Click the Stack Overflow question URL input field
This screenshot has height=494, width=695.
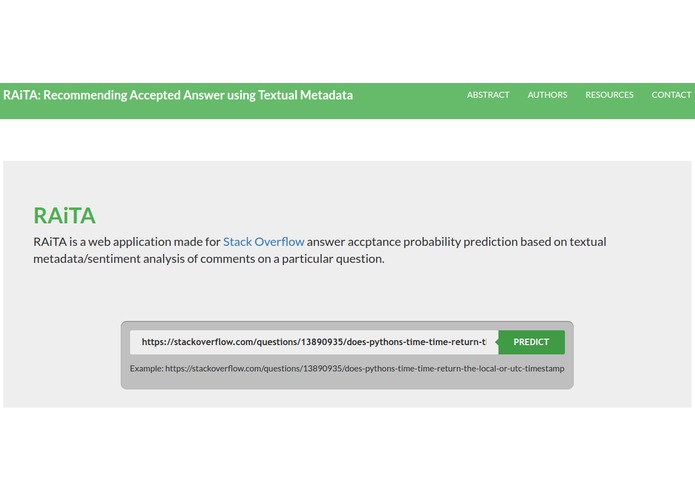point(314,342)
